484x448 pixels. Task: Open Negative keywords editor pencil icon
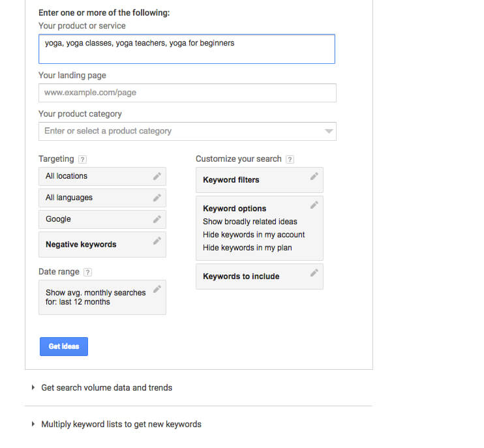(x=157, y=241)
